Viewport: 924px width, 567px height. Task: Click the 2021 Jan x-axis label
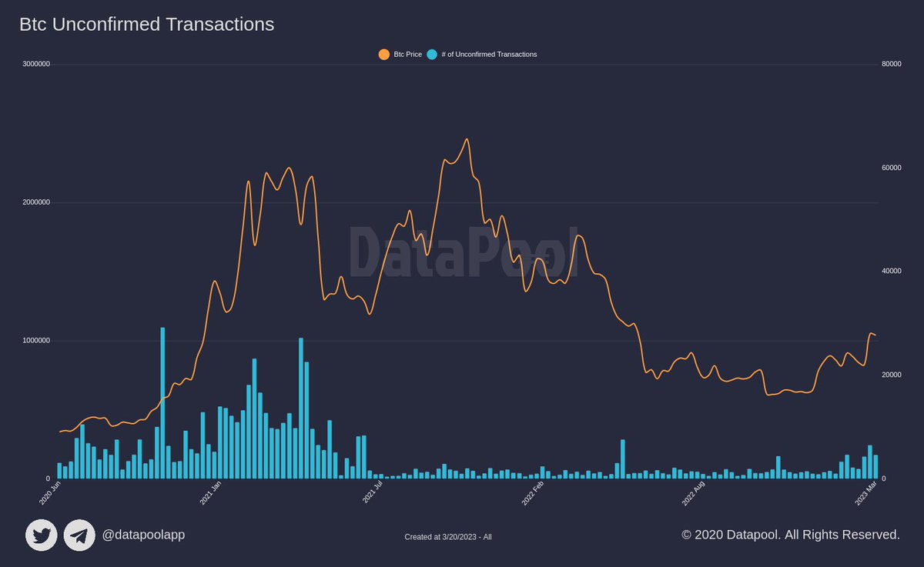pos(211,493)
